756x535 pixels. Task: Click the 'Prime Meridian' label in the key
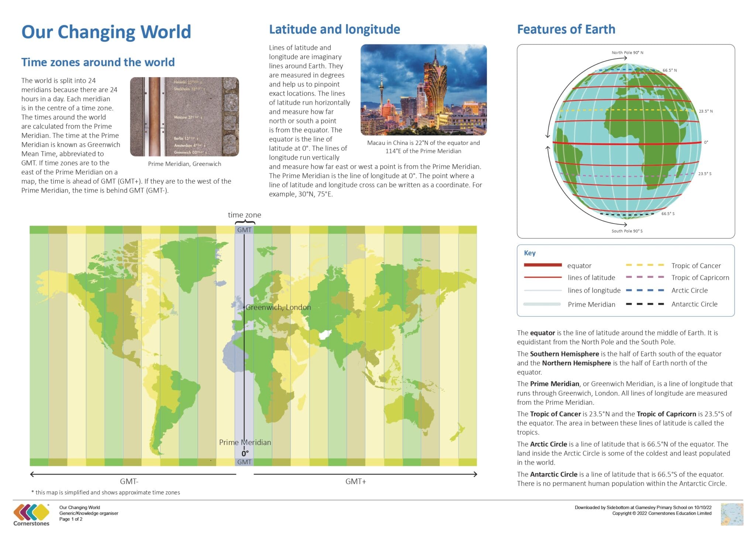[x=591, y=304]
